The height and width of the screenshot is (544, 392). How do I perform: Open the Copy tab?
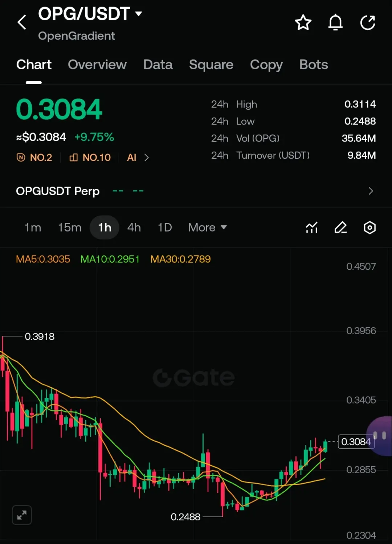[x=266, y=65]
